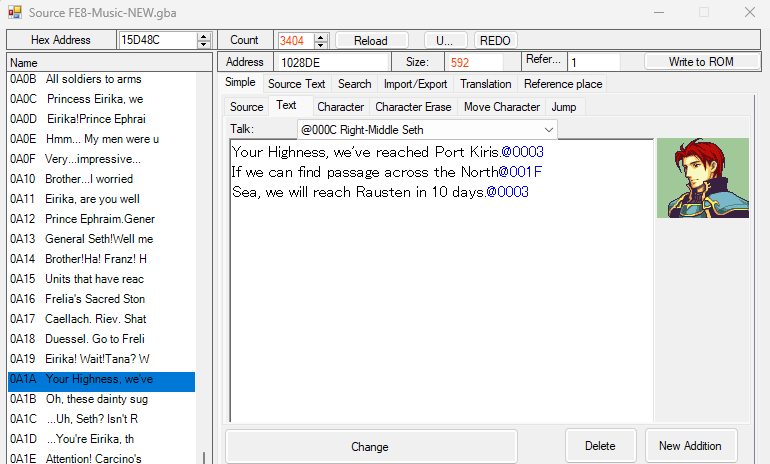Click the REDO button
Image resolution: width=770 pixels, height=464 pixels.
pos(495,40)
